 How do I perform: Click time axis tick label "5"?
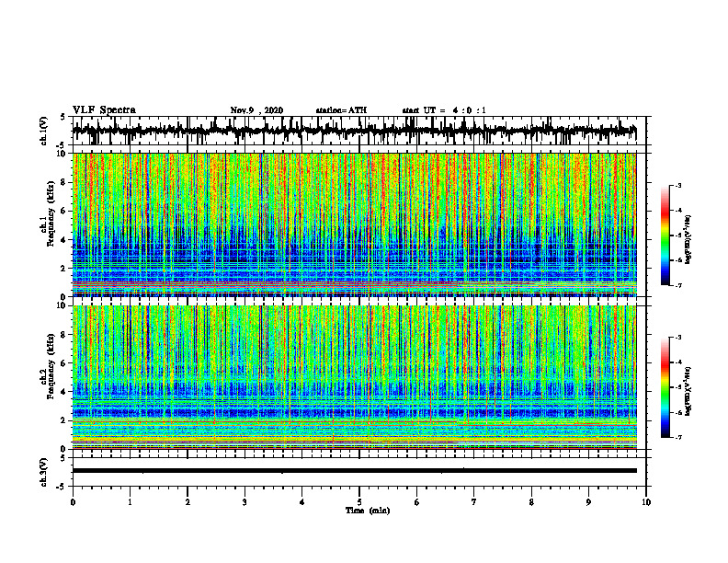pos(359,502)
